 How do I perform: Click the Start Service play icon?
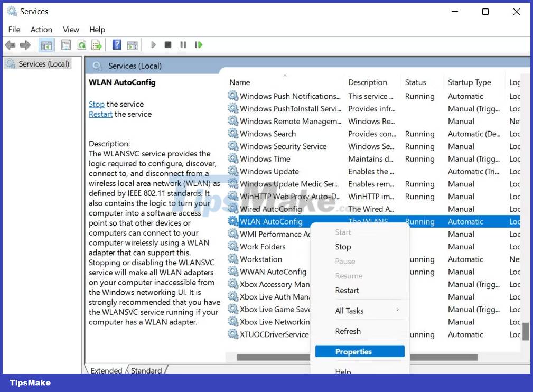[x=153, y=45]
